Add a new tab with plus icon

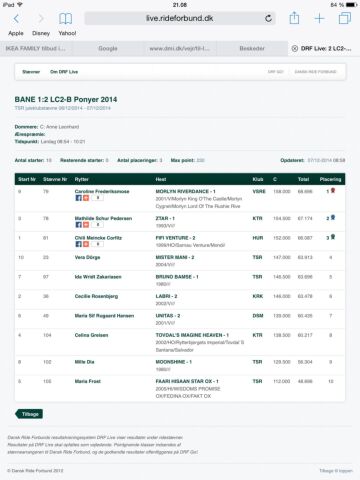[x=319, y=18]
